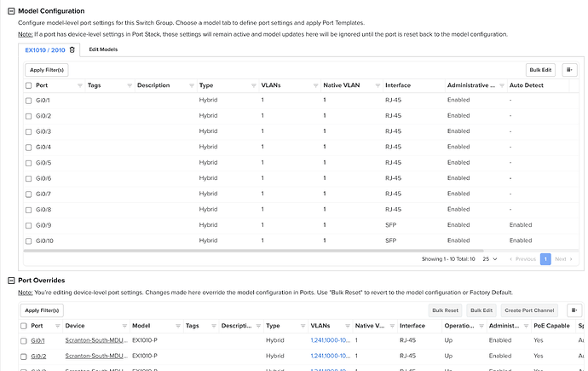
Task: Filter the VLANs column in Model Configuration
Action: [x=315, y=85]
